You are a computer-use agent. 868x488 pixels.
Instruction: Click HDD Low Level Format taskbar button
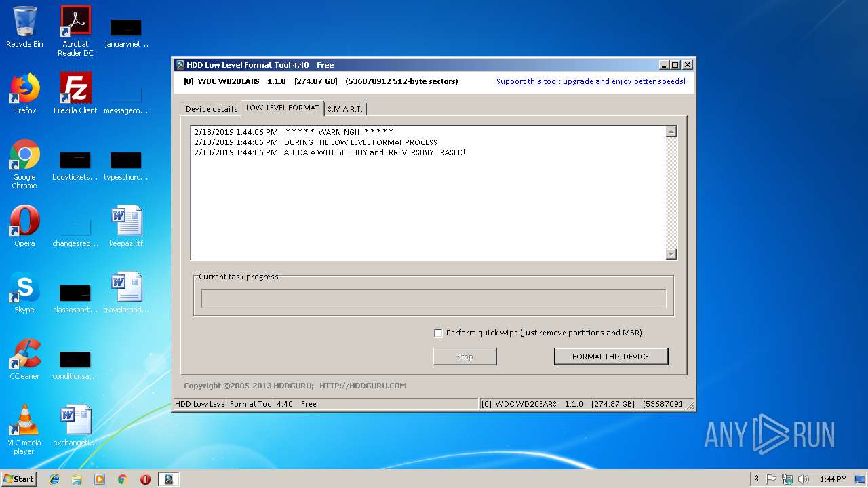168,479
